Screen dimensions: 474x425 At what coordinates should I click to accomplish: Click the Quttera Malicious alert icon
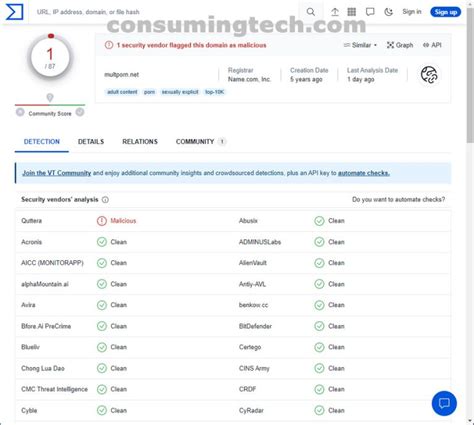pyautogui.click(x=102, y=221)
